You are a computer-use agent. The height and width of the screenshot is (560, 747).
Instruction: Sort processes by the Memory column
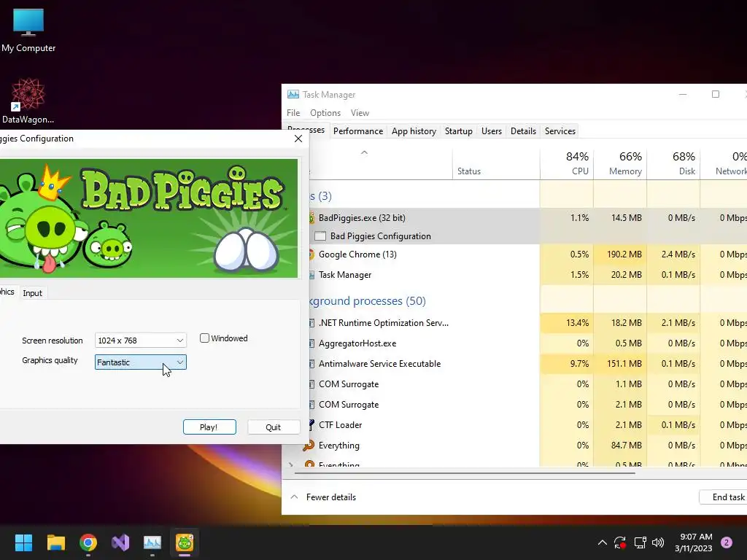click(x=620, y=163)
